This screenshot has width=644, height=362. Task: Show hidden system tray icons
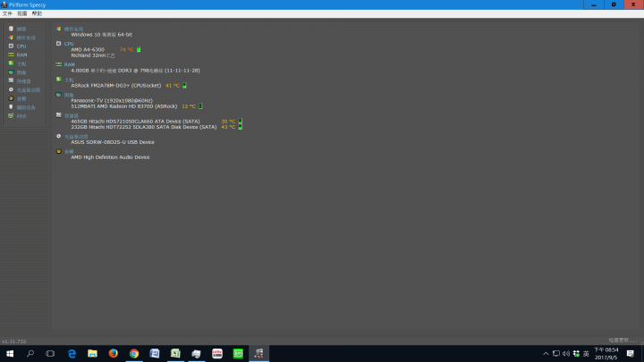click(546, 353)
